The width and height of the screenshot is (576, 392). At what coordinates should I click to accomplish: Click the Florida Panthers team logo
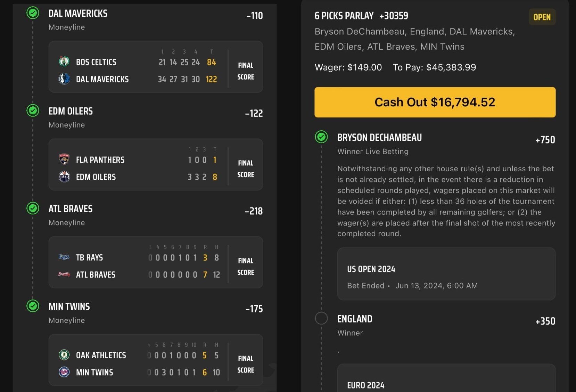click(x=64, y=160)
